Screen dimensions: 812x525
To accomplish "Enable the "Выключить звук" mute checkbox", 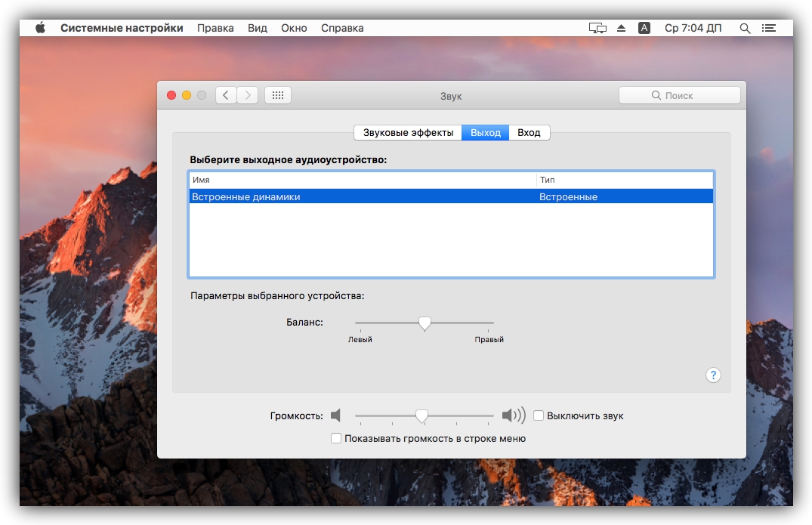I will tap(539, 415).
